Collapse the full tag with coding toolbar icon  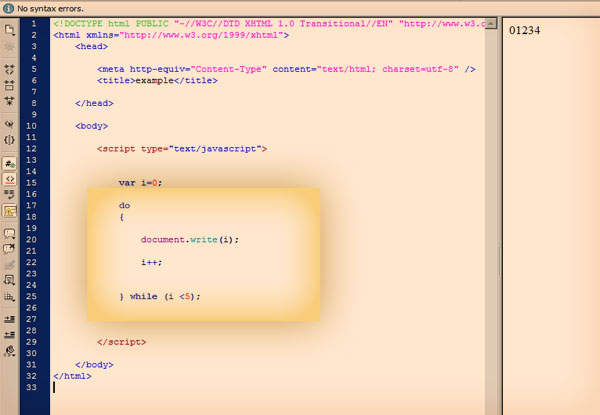(x=9, y=70)
